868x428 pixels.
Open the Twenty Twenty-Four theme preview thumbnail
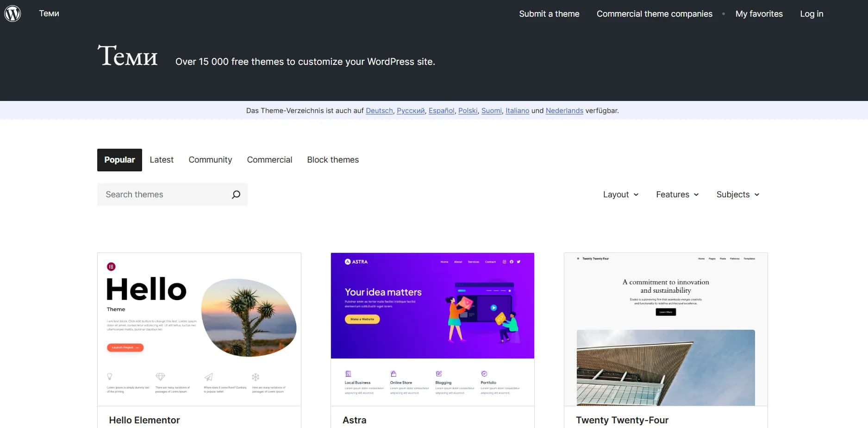[666, 329]
